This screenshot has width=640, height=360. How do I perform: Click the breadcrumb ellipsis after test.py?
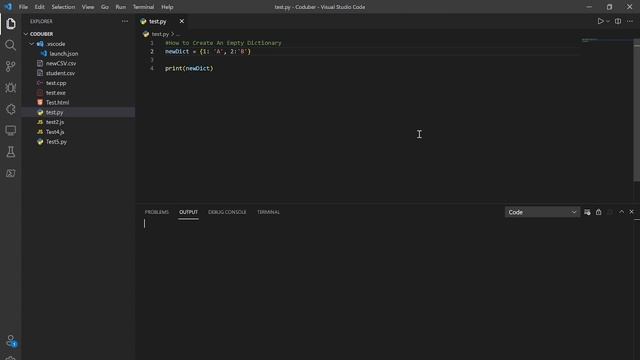[178, 34]
